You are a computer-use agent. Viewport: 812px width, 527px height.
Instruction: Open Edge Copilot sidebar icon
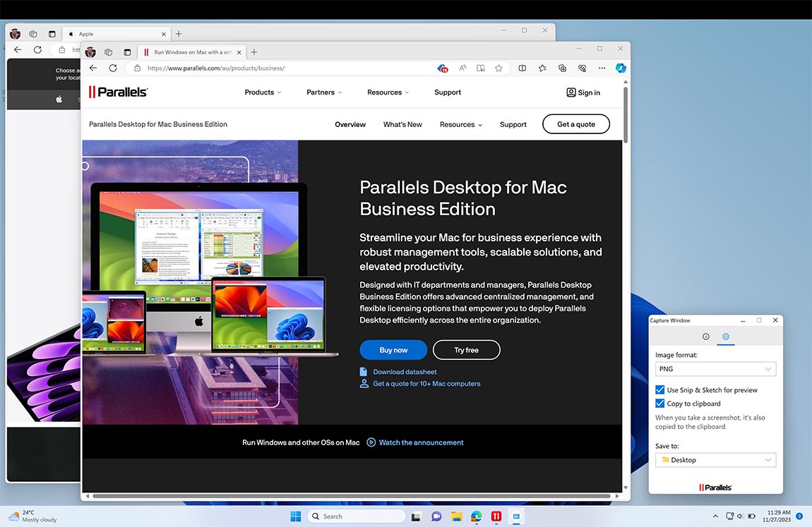pyautogui.click(x=621, y=68)
